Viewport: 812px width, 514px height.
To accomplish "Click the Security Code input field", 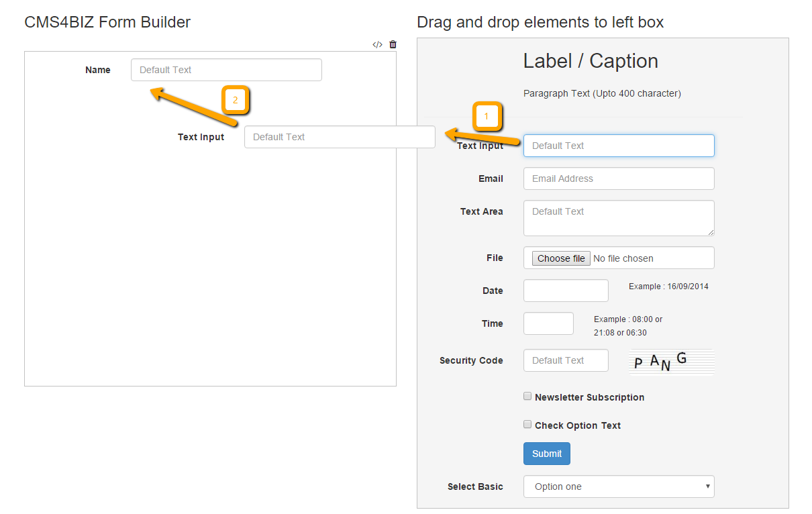I will 566,360.
